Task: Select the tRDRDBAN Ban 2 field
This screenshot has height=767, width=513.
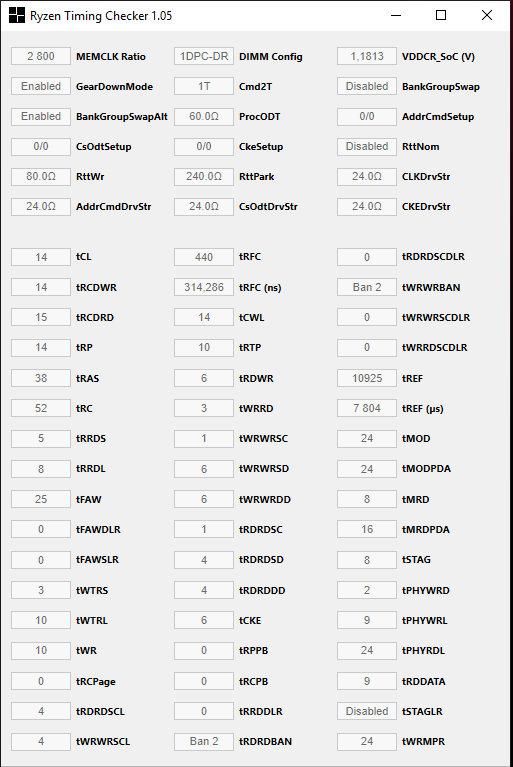Action: pos(204,741)
